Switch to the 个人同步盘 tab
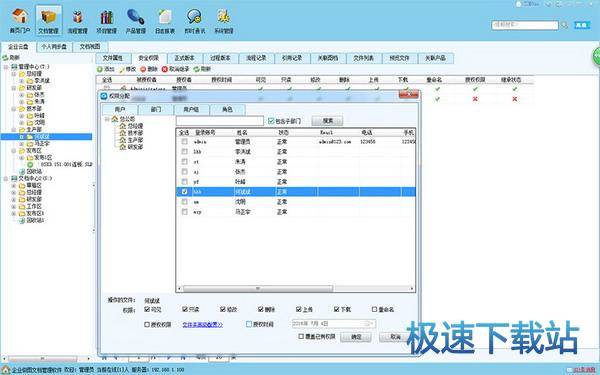 click(54, 47)
